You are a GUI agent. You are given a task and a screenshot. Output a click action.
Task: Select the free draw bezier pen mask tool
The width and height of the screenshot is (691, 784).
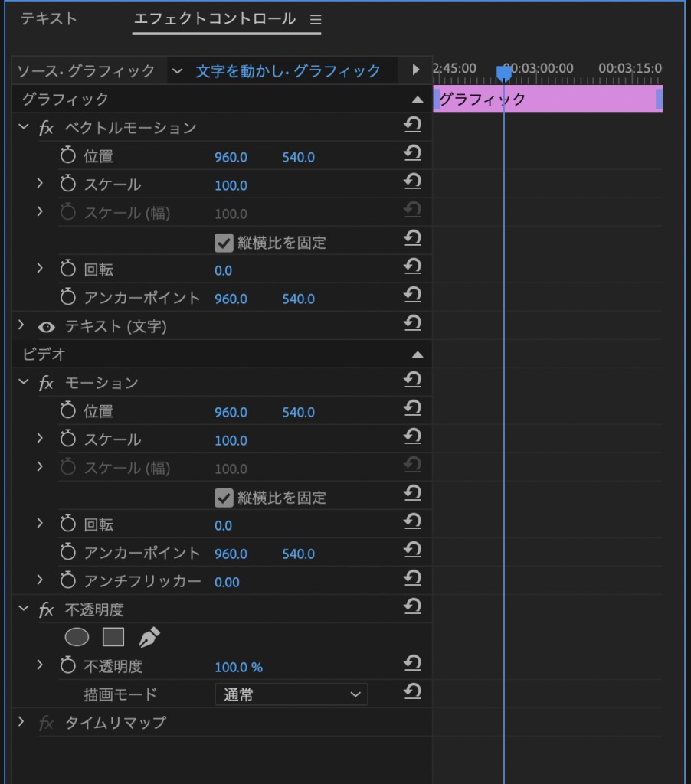coord(149,637)
